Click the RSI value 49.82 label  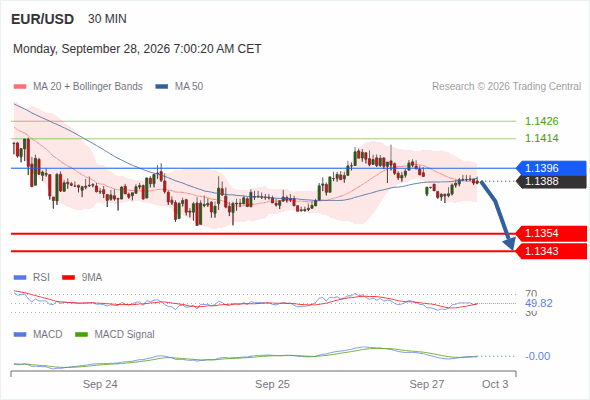(x=539, y=303)
